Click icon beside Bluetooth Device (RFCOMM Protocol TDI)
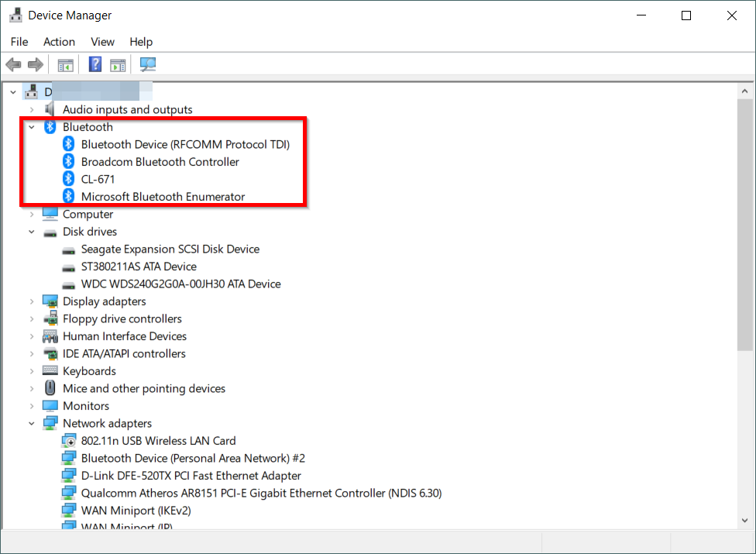The height and width of the screenshot is (554, 756). pyautogui.click(x=68, y=143)
